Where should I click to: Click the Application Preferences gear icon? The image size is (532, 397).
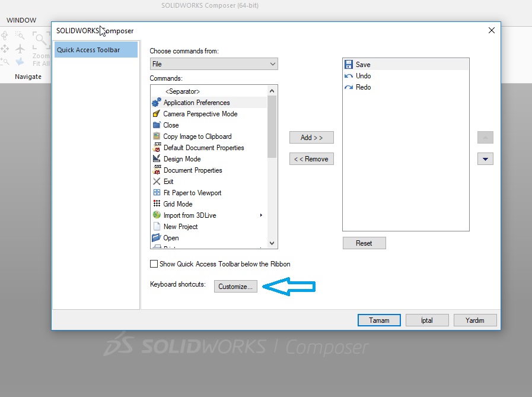coord(157,103)
